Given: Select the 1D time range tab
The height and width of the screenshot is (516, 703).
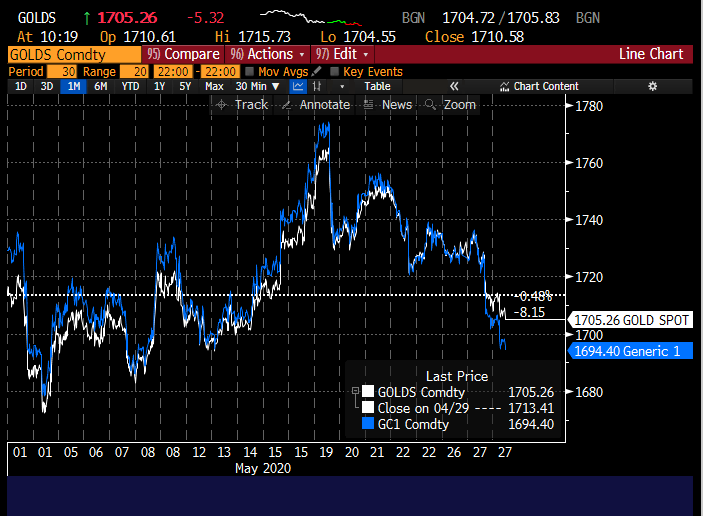Looking at the screenshot, I should 21,86.
